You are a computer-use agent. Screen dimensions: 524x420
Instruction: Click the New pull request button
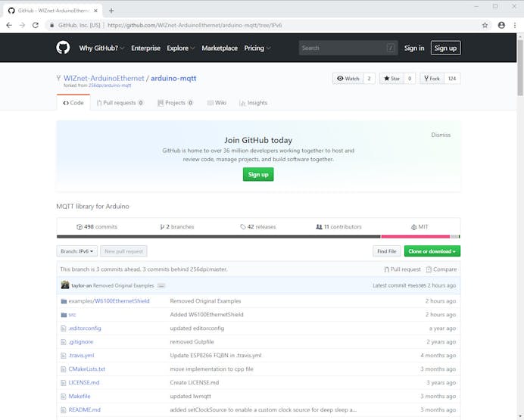pyautogui.click(x=123, y=251)
